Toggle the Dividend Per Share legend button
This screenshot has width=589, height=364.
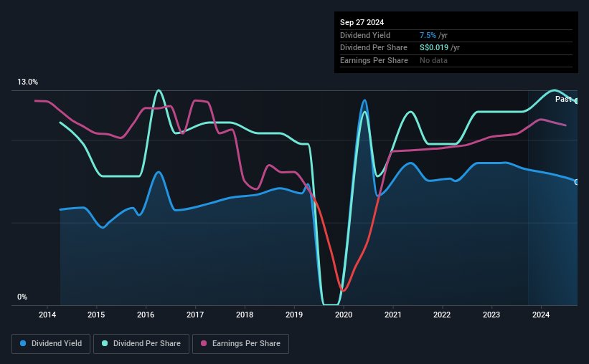(141, 344)
